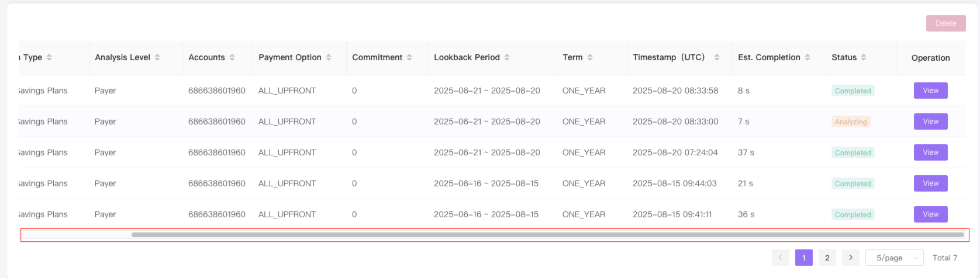Sort by the Lookback Period column icon

tap(507, 57)
